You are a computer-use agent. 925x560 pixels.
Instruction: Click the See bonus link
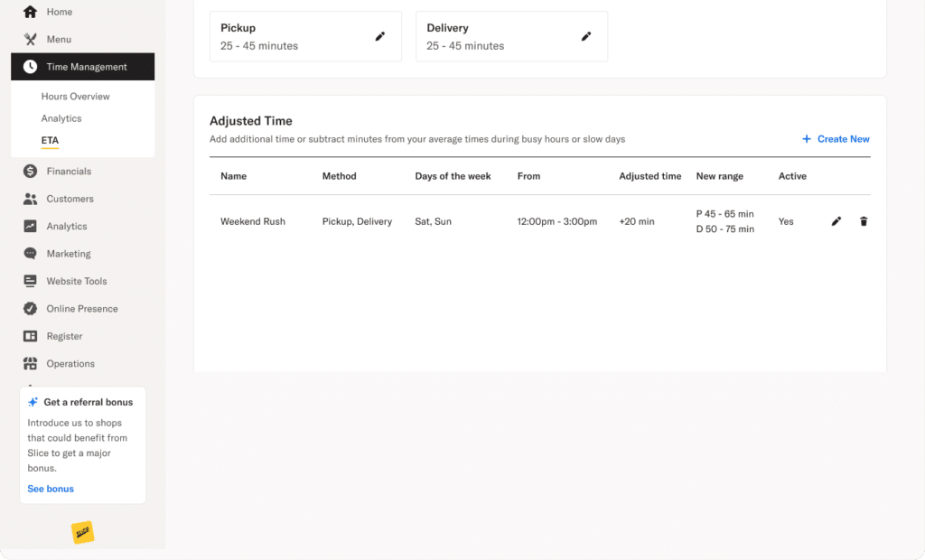click(51, 489)
